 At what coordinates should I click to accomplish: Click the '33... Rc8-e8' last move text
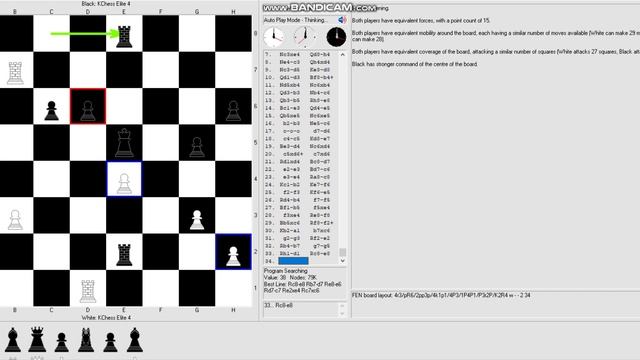tap(278, 305)
